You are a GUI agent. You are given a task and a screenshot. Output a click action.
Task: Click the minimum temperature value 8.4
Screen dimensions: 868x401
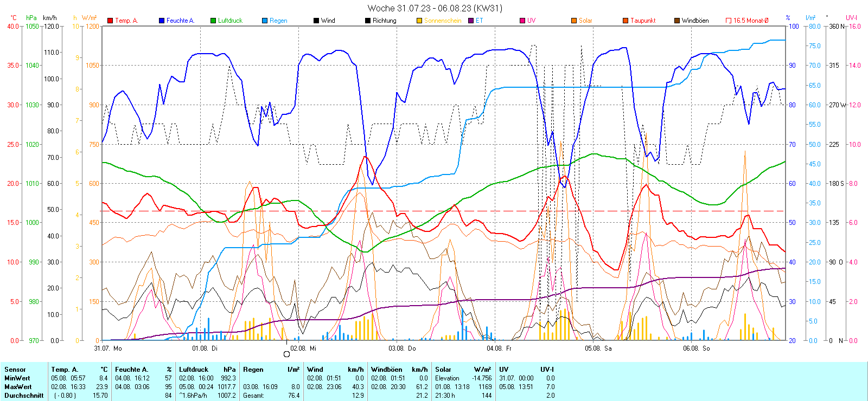(x=104, y=378)
